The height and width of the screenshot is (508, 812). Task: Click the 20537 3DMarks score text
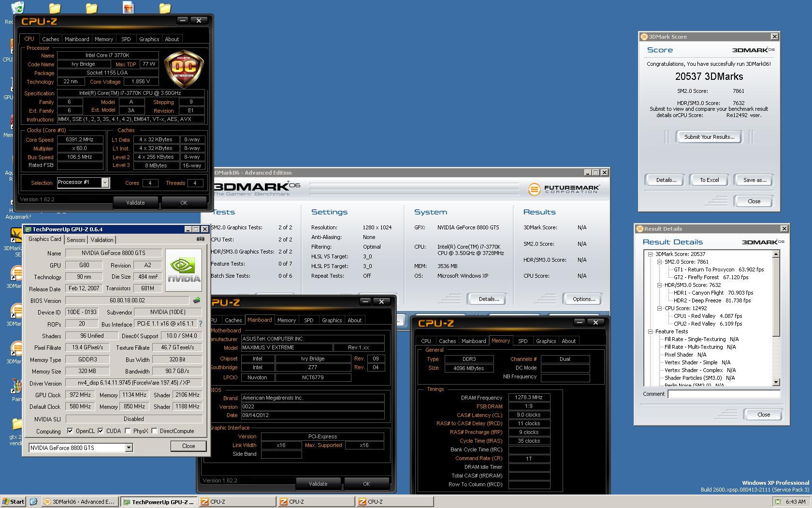(x=709, y=76)
